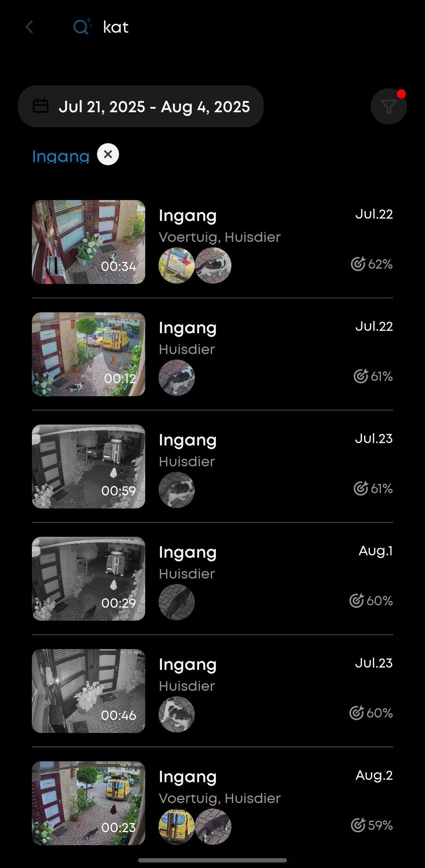Click the calendar icon in date selector
The width and height of the screenshot is (425, 868).
(x=41, y=106)
